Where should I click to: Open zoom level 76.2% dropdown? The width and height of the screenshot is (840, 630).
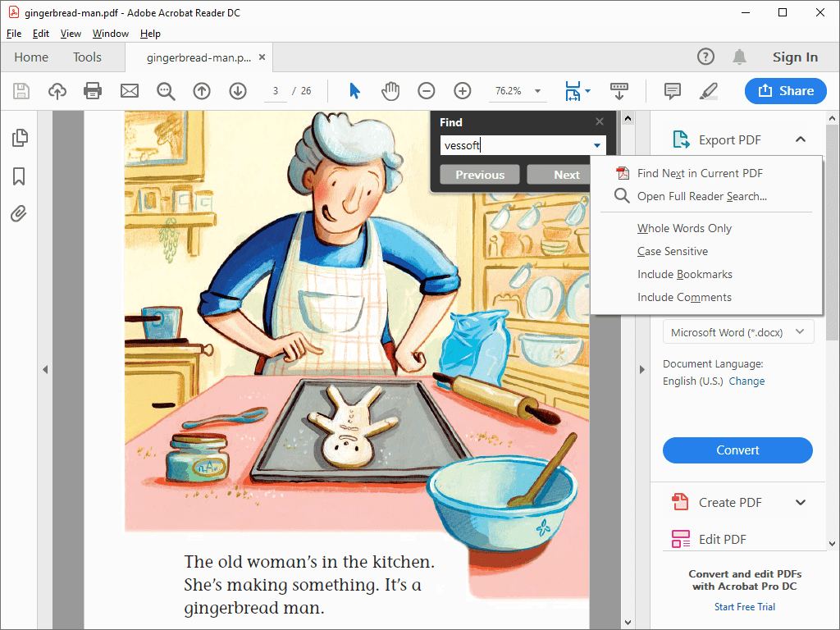tap(537, 91)
